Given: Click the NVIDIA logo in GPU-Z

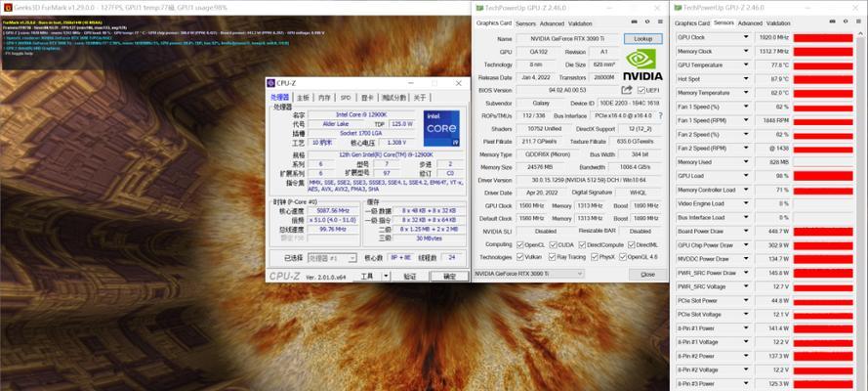Looking at the screenshot, I should pos(642,65).
